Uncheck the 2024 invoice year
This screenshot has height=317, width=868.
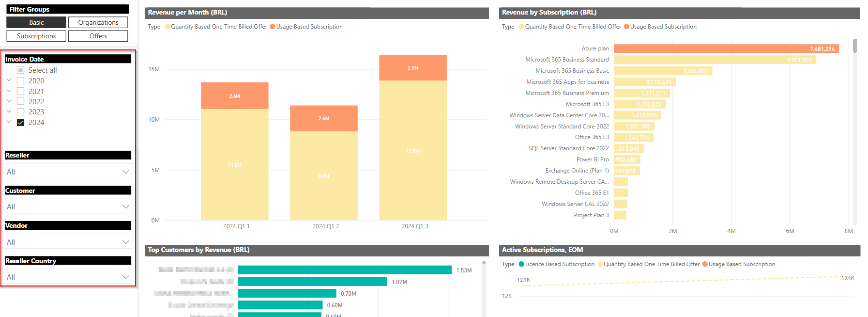[x=20, y=123]
